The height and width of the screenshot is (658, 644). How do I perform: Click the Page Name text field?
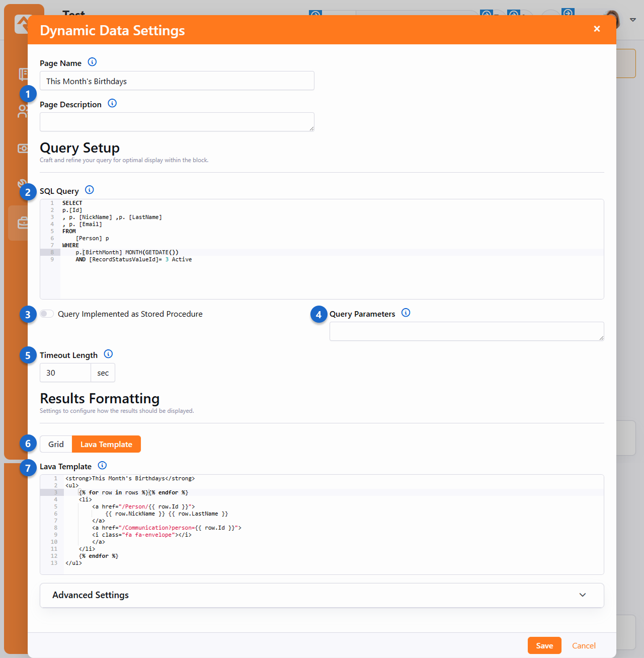177,81
